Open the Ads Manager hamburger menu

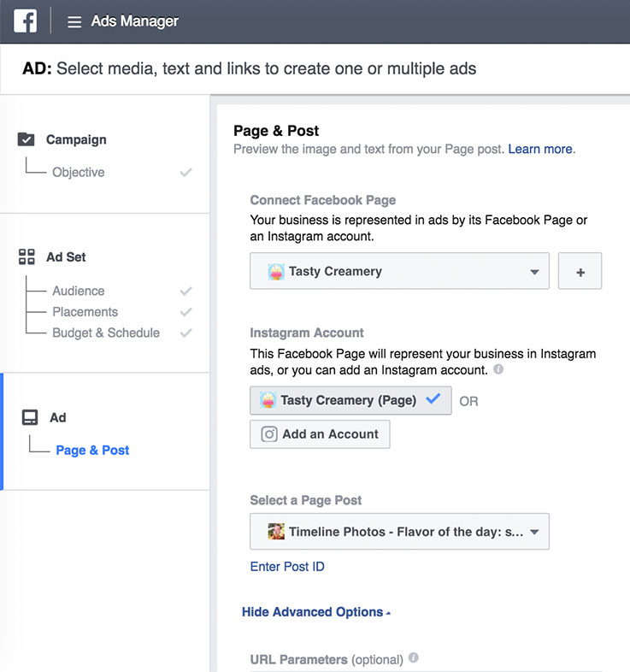[74, 22]
